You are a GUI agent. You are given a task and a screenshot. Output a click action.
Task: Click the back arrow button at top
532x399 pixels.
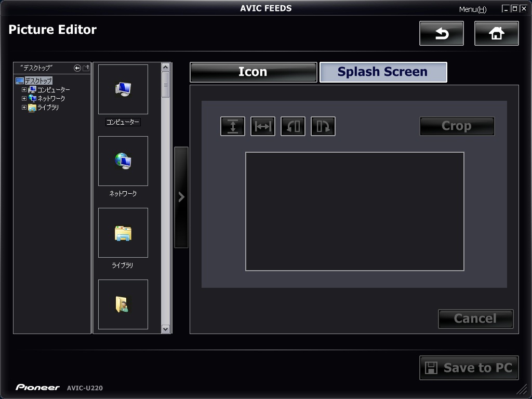coord(442,34)
